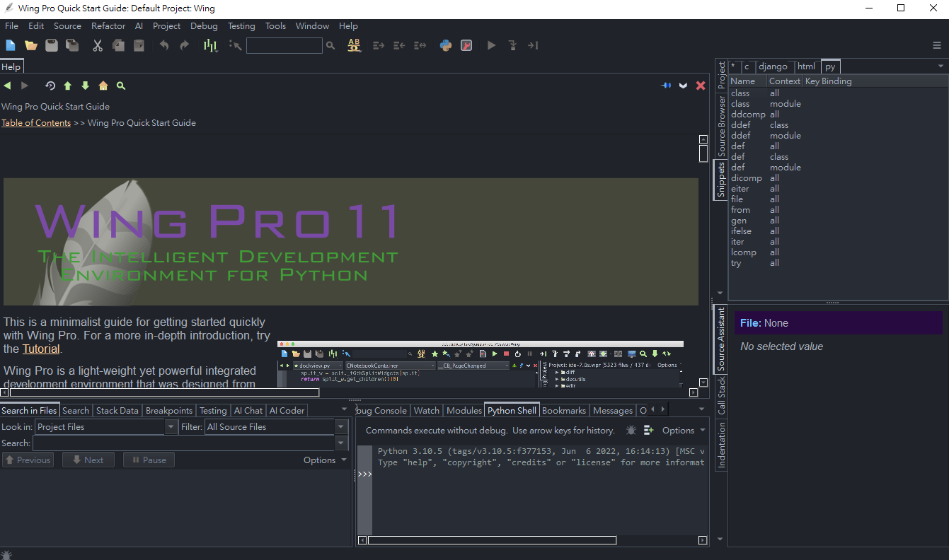Click the Redo arrow icon
Image resolution: width=949 pixels, height=560 pixels.
[x=185, y=45]
